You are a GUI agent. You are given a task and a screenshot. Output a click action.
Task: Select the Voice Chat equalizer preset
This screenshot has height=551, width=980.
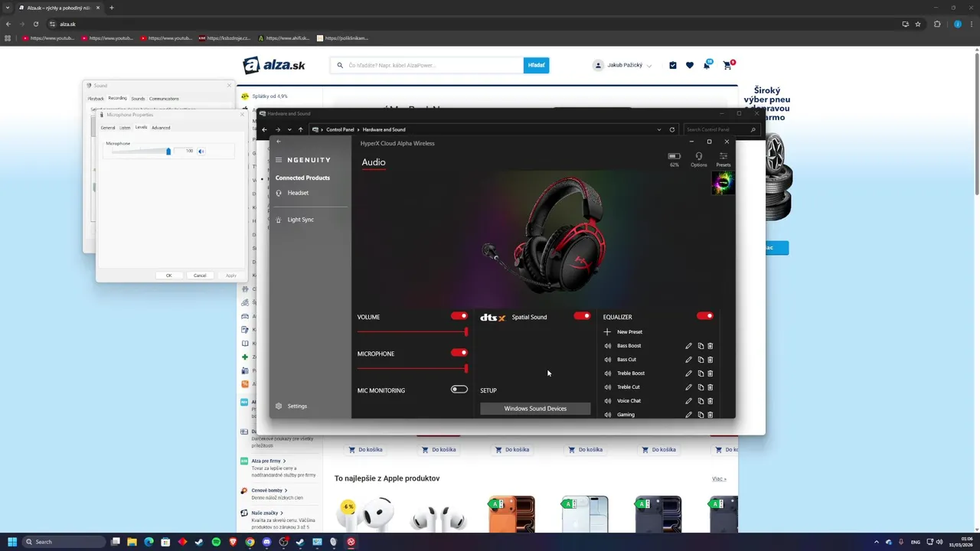[x=629, y=401]
